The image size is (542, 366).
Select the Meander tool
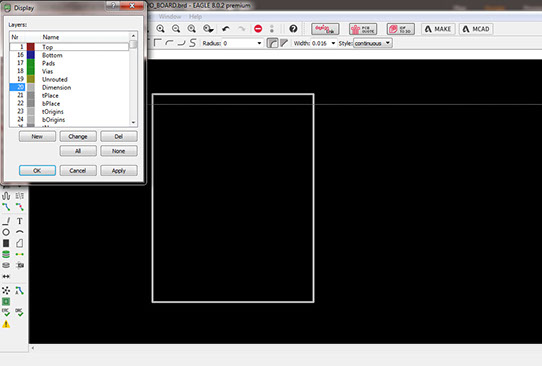point(6,196)
